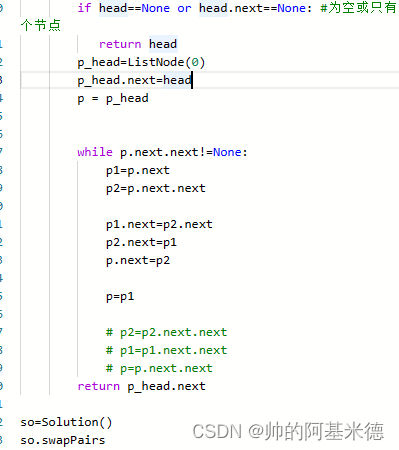Click the line 'p1.next=p2.next'
Viewport: 399px width, 450px height.
tap(159, 224)
